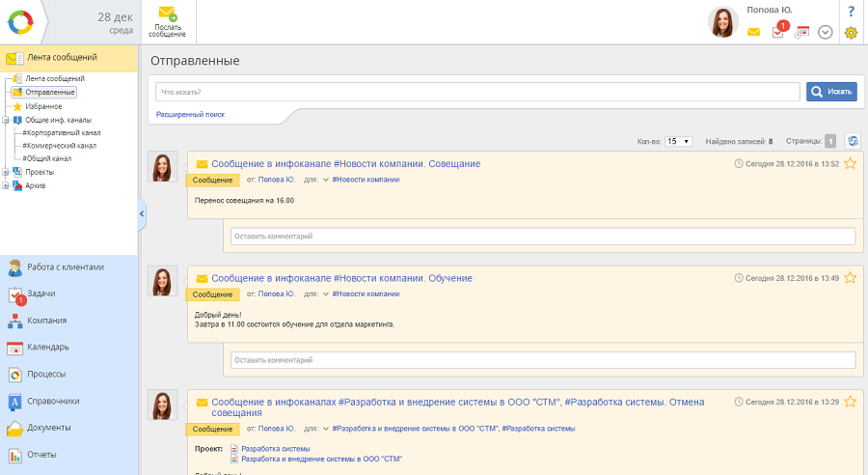The height and width of the screenshot is (475, 868).
Task: Open #Общий канал
Action: [x=47, y=158]
